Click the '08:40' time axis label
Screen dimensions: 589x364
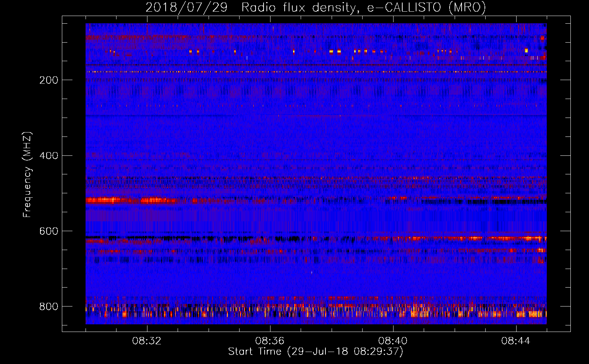pos(393,341)
